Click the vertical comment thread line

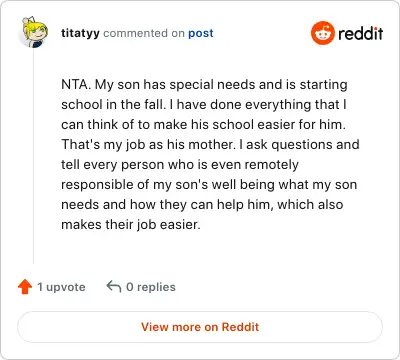(33, 157)
